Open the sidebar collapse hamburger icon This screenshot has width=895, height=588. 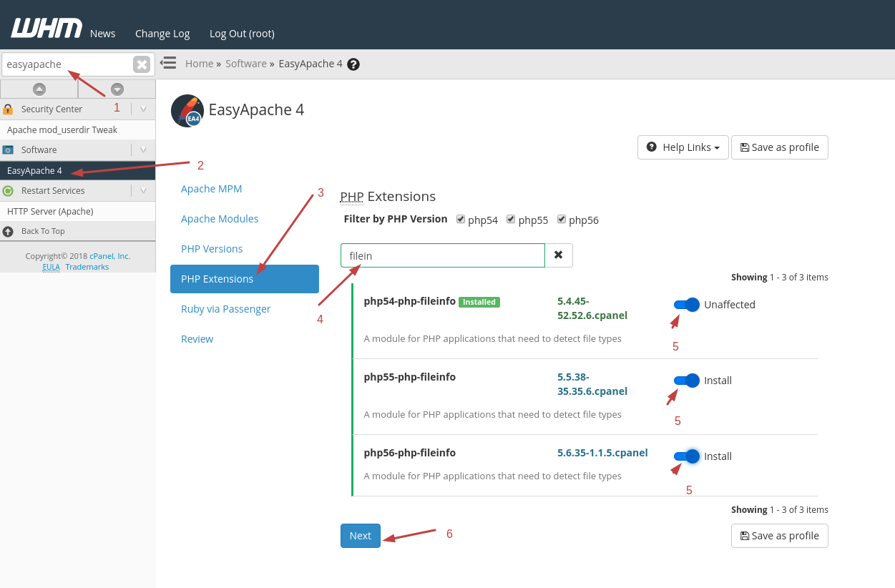pyautogui.click(x=167, y=63)
